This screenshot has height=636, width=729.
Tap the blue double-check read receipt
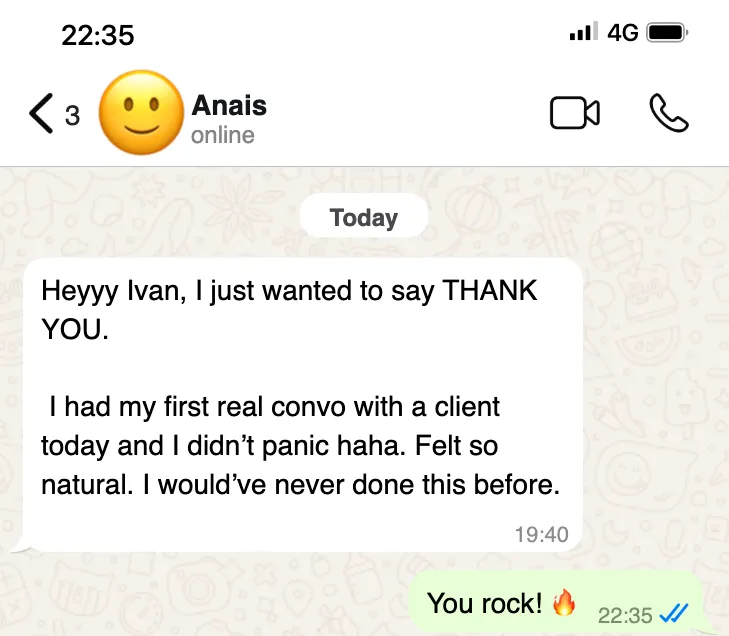[674, 614]
